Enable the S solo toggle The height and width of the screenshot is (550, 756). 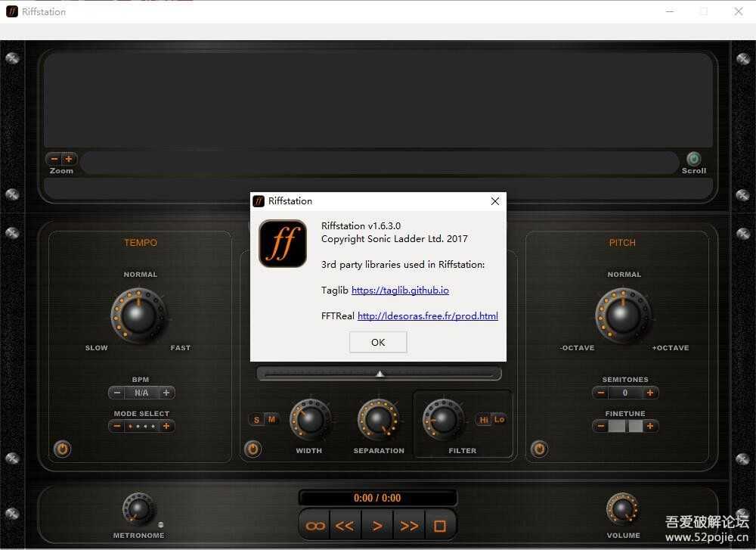pos(256,419)
